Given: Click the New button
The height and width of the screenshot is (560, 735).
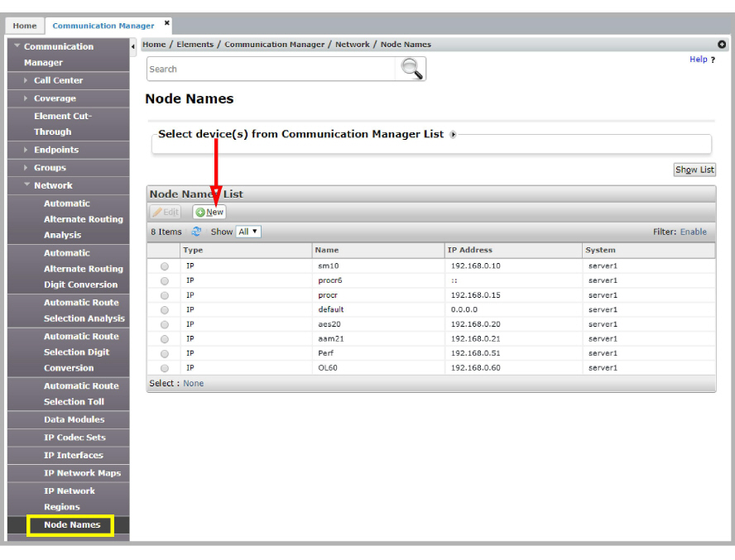Looking at the screenshot, I should tap(209, 213).
